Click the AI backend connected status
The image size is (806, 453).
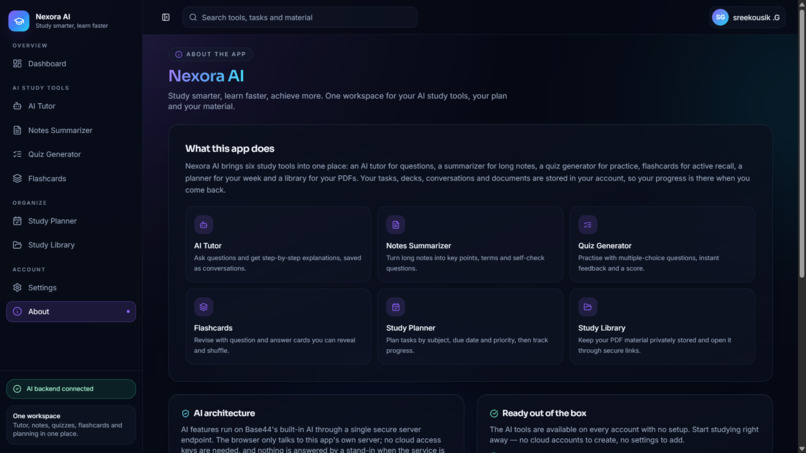tap(71, 389)
